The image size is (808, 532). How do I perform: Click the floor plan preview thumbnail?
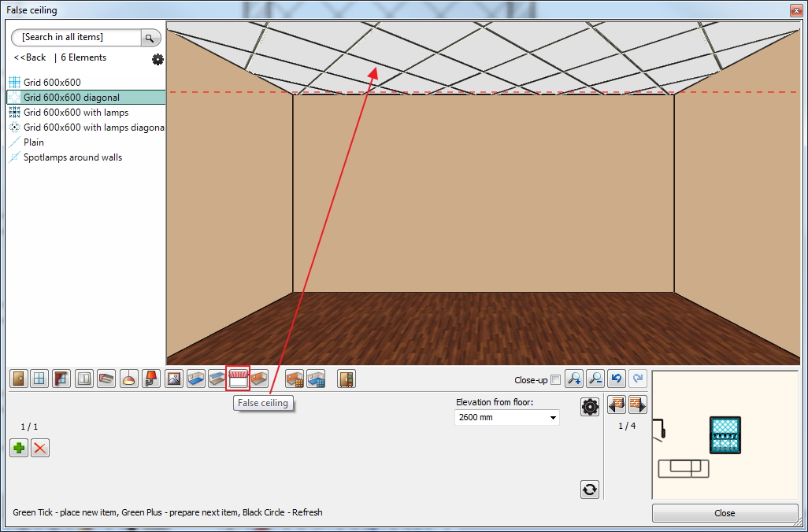click(x=725, y=435)
